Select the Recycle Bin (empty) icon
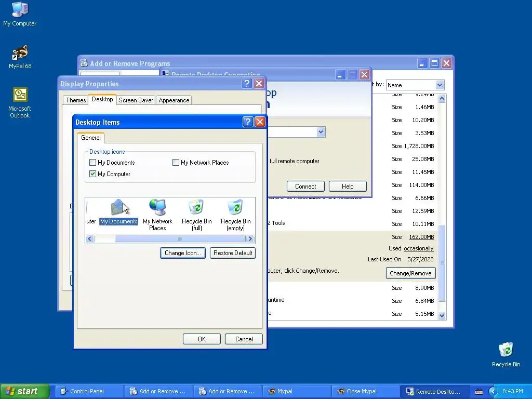Screen dimensions: 532x399 tap(235, 215)
